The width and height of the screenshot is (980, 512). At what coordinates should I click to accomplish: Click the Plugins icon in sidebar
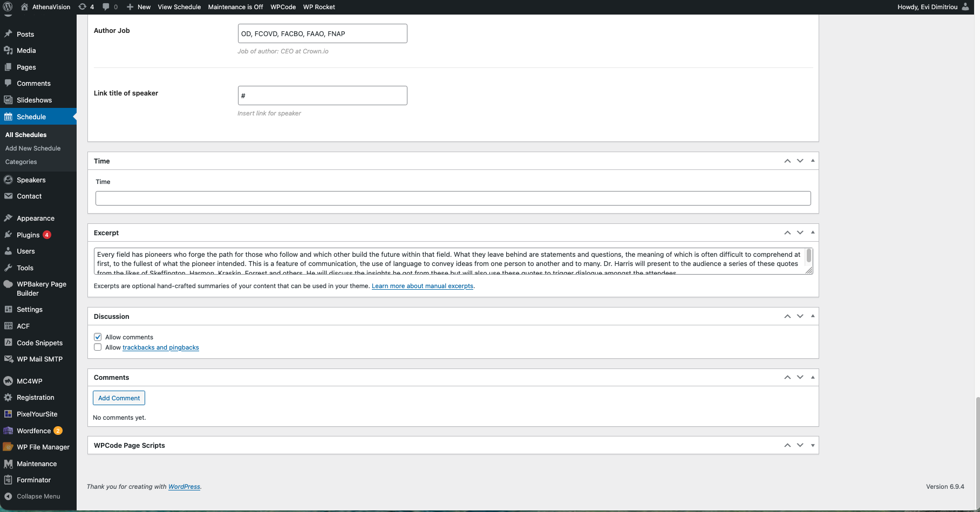[x=8, y=235]
